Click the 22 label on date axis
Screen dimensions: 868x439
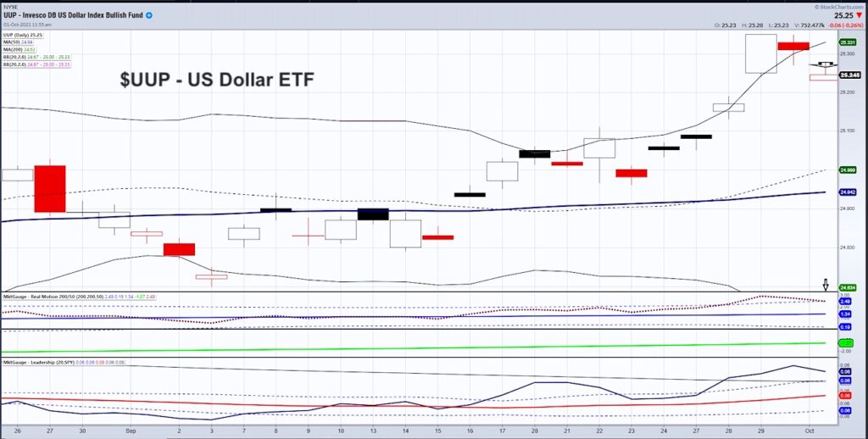pos(599,431)
